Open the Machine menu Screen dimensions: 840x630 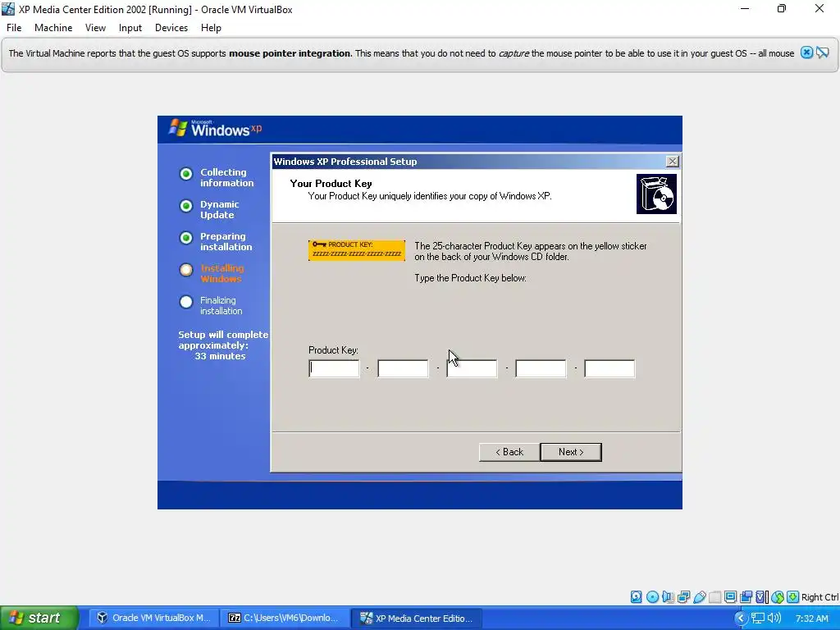(53, 28)
